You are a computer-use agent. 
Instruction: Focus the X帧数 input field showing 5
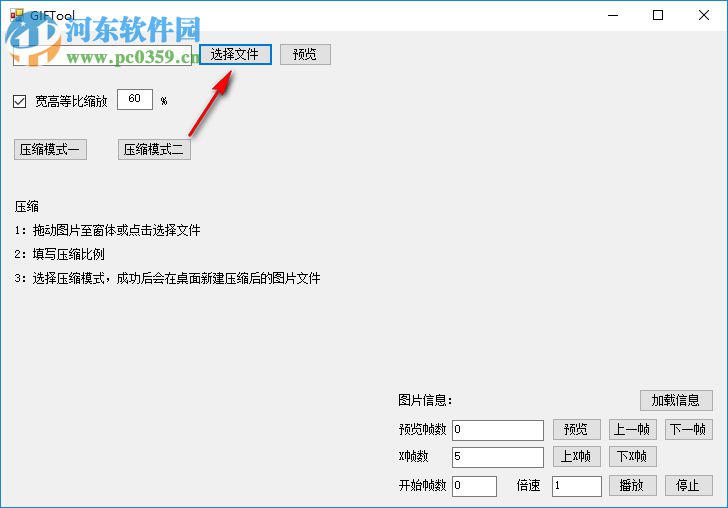click(x=498, y=457)
